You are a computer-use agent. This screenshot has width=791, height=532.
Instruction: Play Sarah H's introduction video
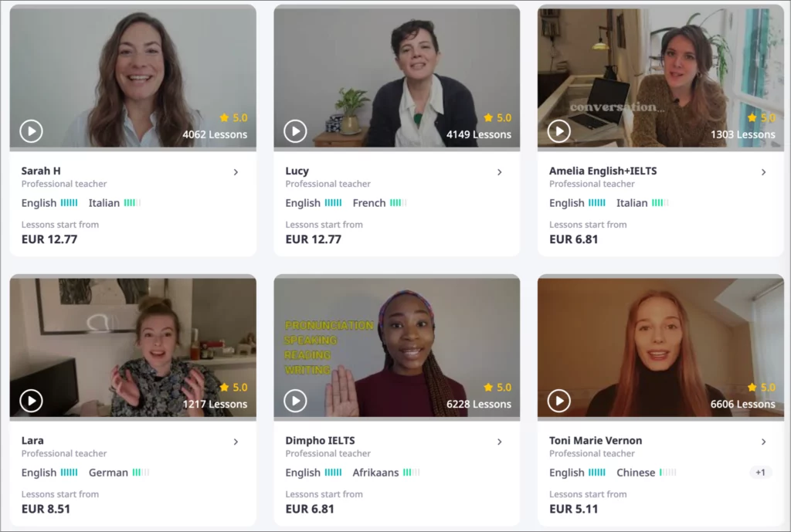click(31, 130)
